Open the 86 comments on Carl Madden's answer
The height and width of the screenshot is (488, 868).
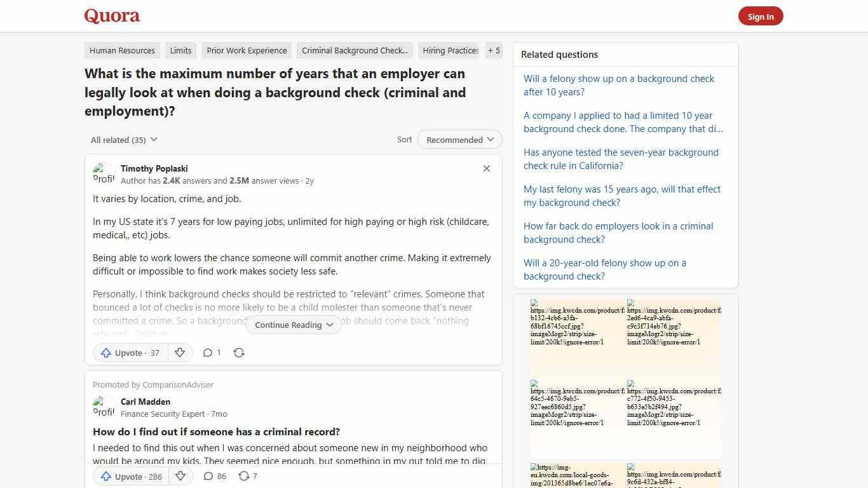[214, 476]
